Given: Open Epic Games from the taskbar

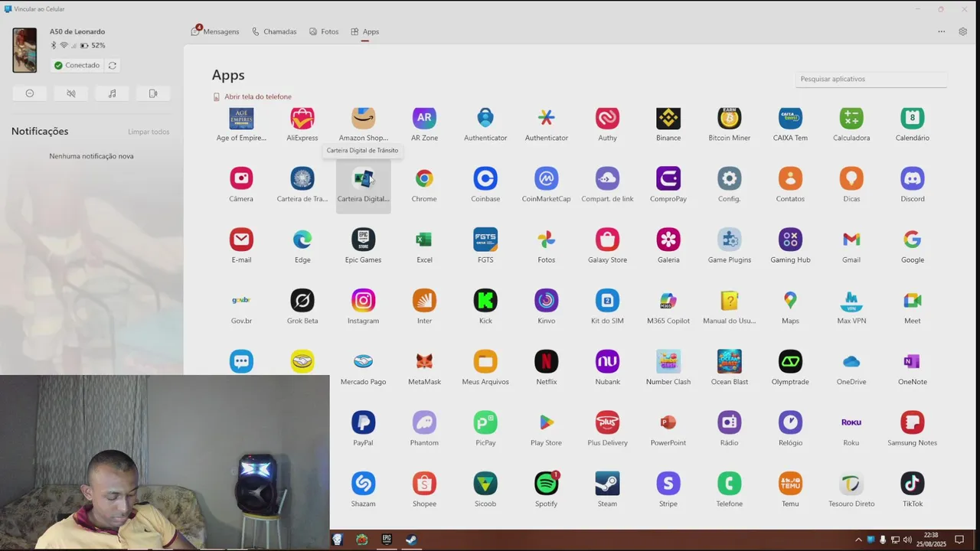Looking at the screenshot, I should [x=387, y=540].
